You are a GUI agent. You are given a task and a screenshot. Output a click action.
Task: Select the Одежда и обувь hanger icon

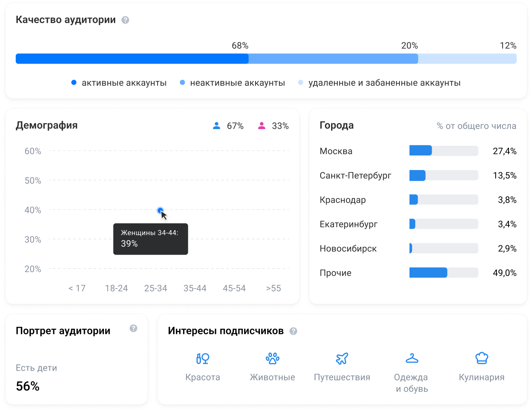pos(412,358)
